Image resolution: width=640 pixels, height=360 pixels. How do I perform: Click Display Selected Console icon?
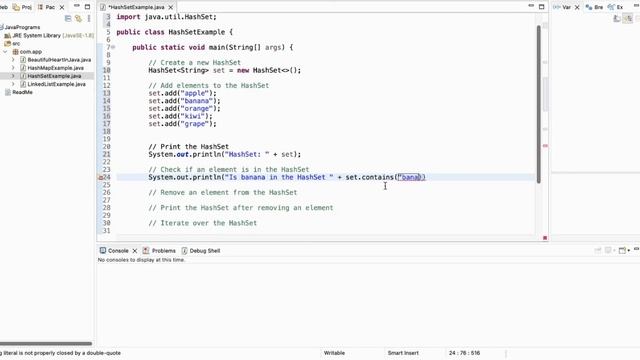(609, 250)
